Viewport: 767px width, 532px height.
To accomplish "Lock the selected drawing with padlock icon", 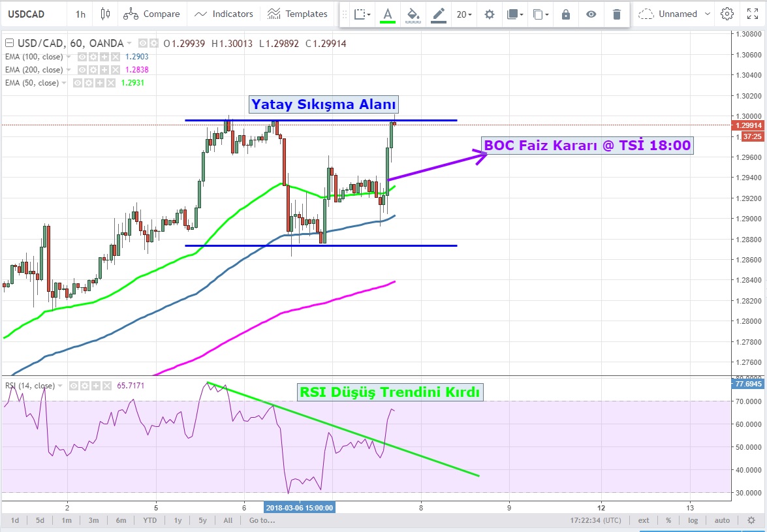I will pos(566,14).
